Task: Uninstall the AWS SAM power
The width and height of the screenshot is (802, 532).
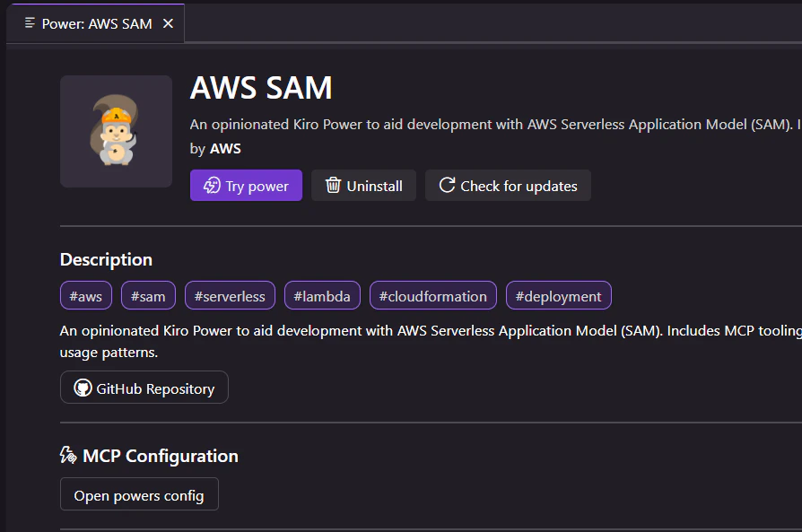Action: (363, 185)
